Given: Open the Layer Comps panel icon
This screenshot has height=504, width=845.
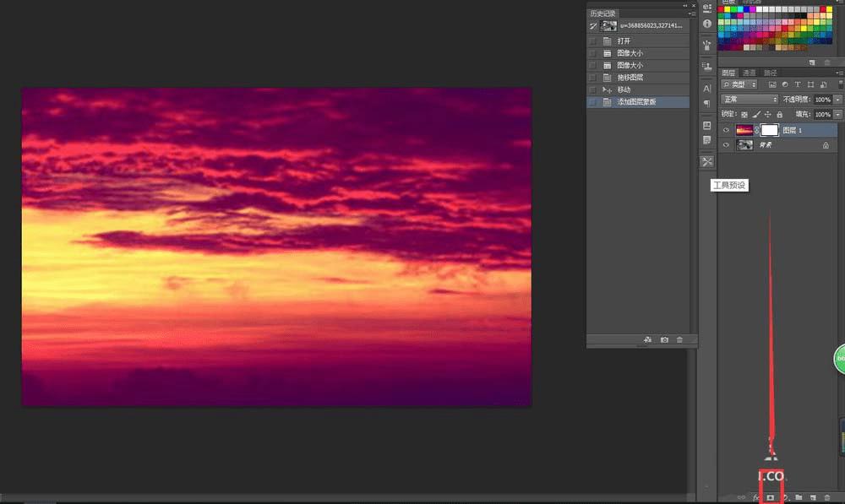Looking at the screenshot, I should 707,126.
